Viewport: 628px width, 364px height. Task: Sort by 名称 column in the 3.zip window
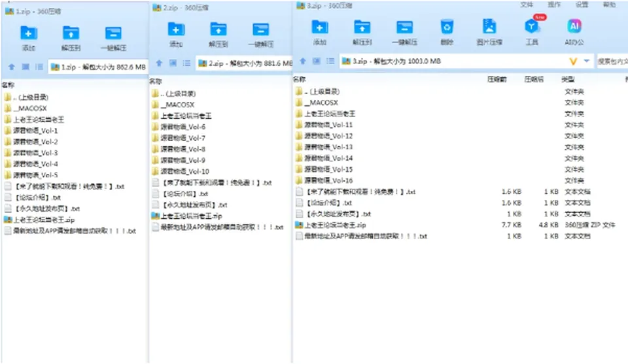[x=300, y=79]
